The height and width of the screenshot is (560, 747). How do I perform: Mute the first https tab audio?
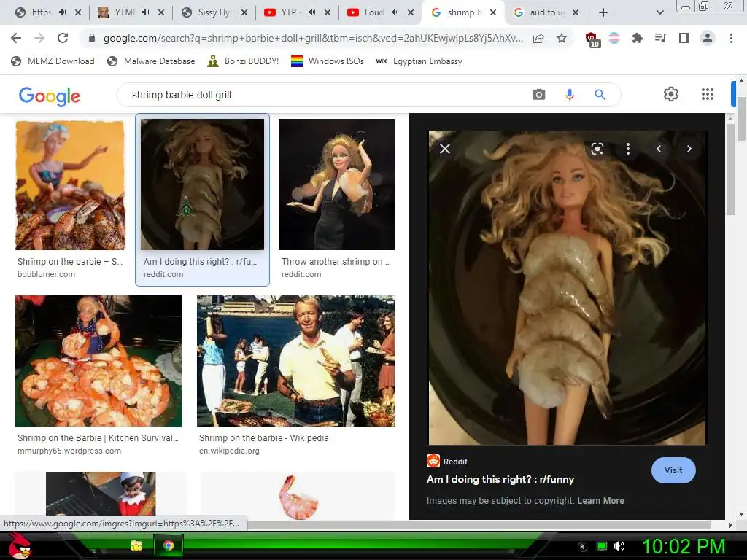point(63,12)
